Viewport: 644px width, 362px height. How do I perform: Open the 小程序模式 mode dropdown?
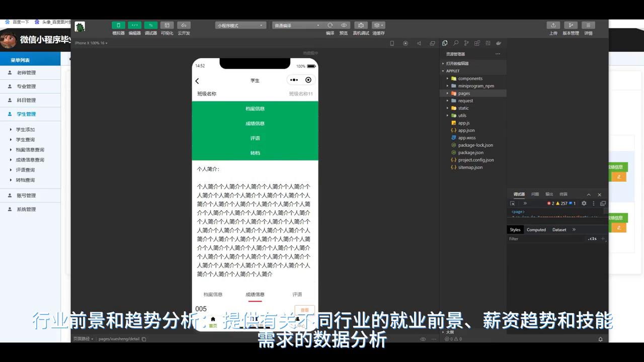[240, 25]
